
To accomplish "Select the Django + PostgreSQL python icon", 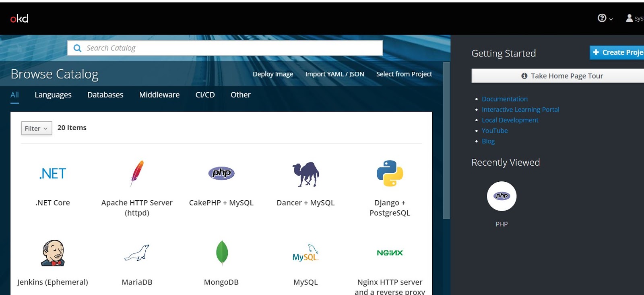I will click(390, 173).
